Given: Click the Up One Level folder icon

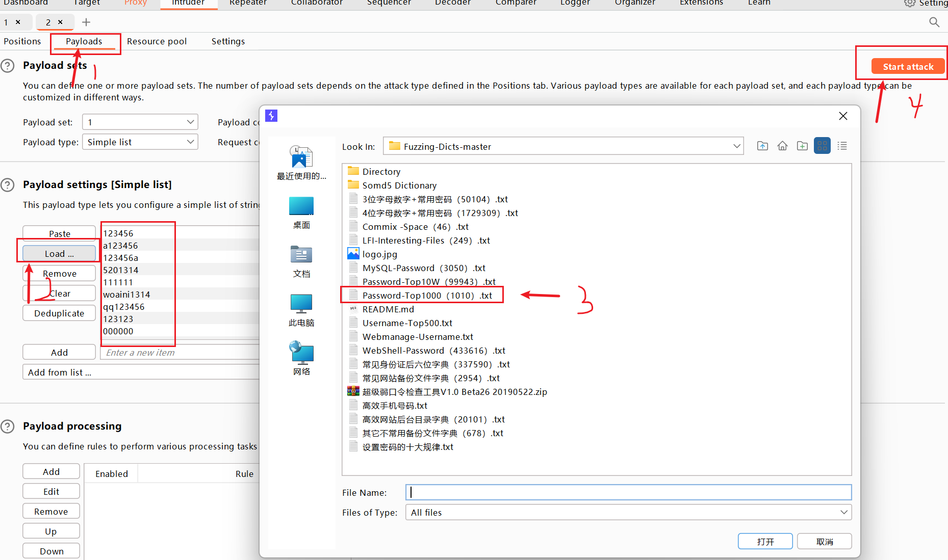Looking at the screenshot, I should point(762,146).
